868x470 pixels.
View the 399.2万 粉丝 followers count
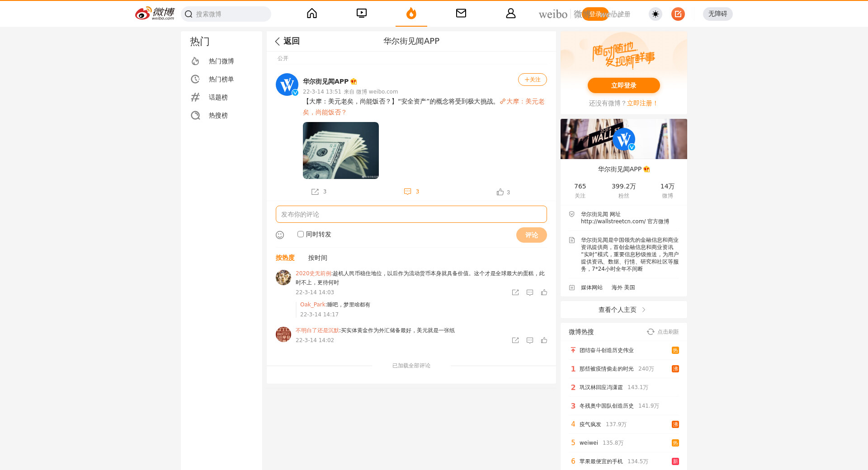coord(624,190)
